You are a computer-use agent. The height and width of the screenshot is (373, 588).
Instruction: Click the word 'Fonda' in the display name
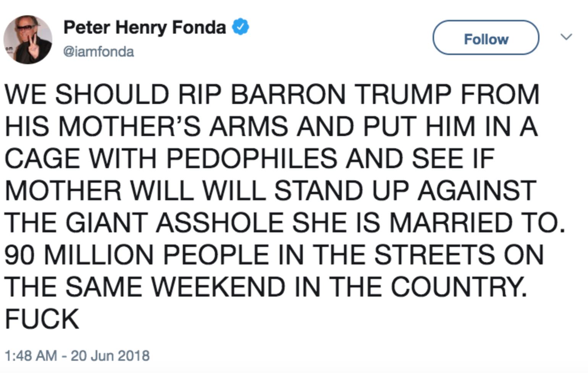[199, 28]
